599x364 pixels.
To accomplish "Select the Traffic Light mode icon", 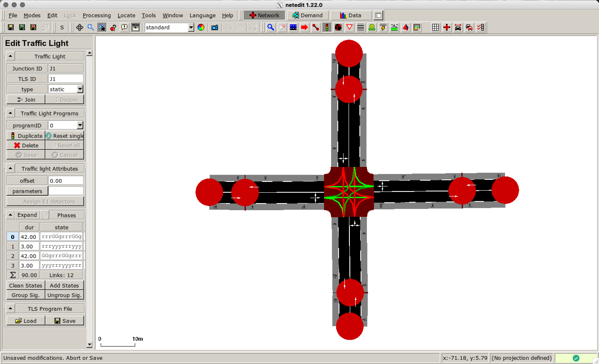I will 327,27.
